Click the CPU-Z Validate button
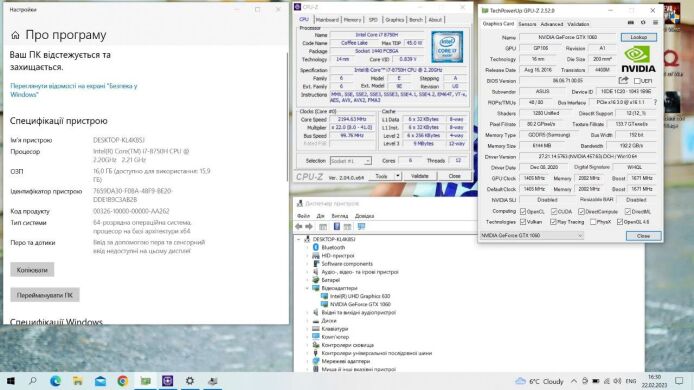 [x=419, y=176]
